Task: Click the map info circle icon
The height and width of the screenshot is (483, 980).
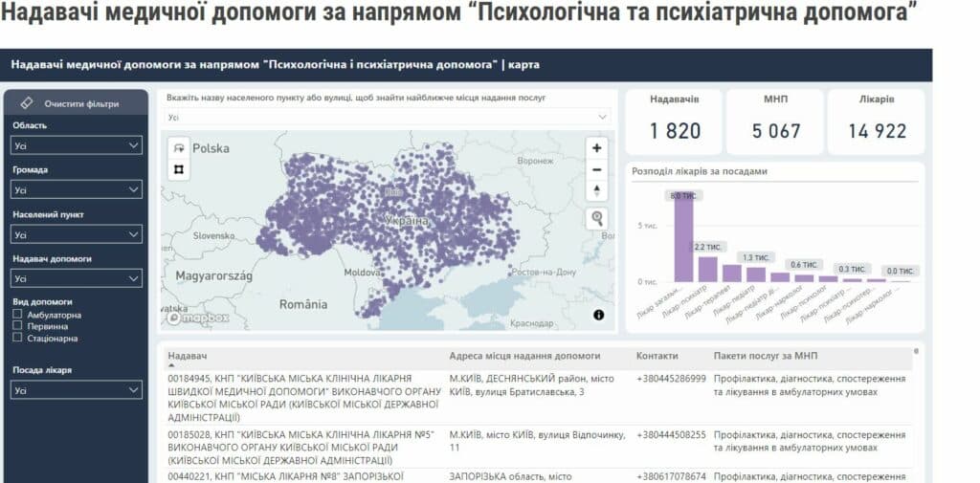Action: click(599, 315)
